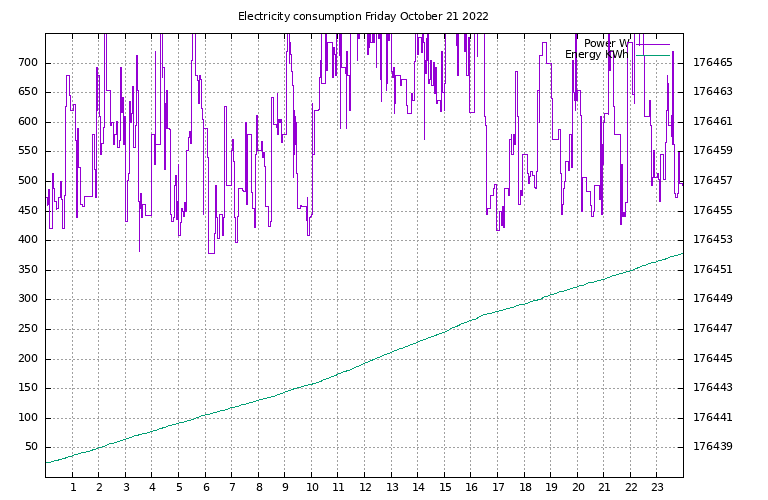Click the left axis value 450
The width and height of the screenshot is (768, 500).
click(28, 211)
